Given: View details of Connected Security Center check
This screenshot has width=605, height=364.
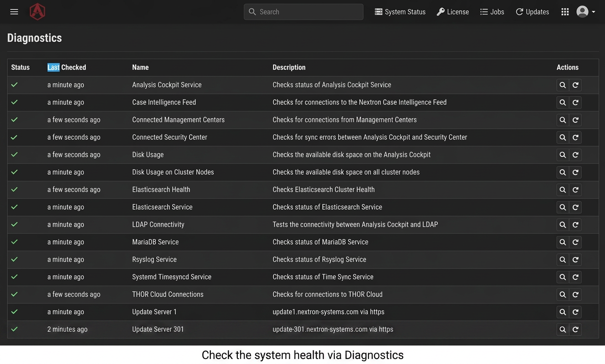Looking at the screenshot, I should click(x=563, y=137).
